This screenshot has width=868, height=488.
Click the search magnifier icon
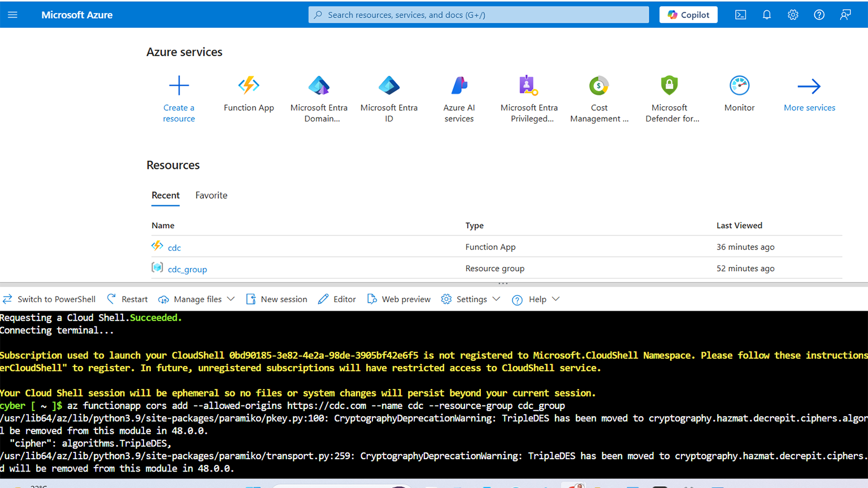(318, 15)
